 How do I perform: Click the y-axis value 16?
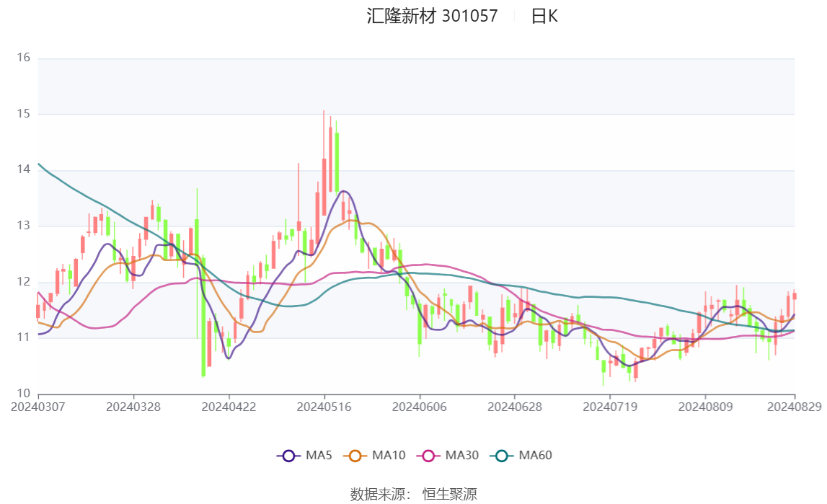tap(23, 58)
